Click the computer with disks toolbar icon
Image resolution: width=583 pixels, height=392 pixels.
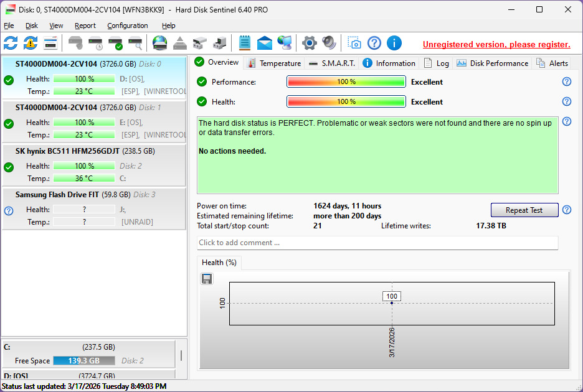[x=219, y=43]
